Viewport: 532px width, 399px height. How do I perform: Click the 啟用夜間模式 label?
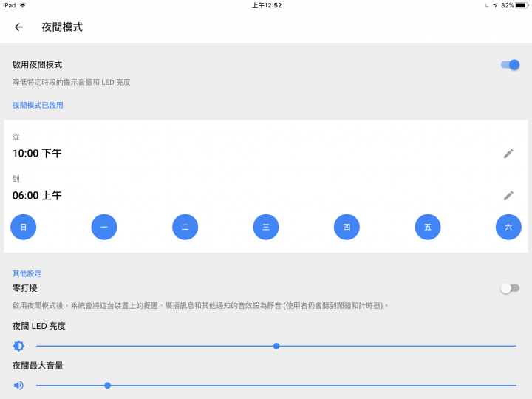click(38, 65)
